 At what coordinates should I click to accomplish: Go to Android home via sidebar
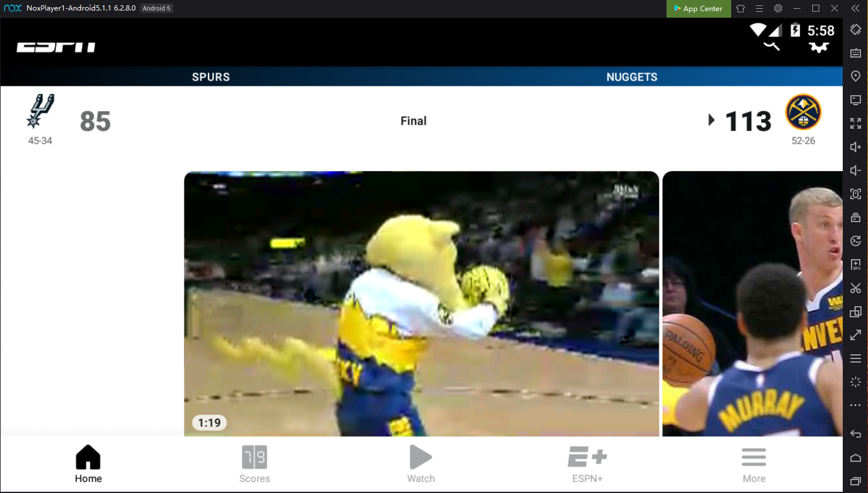(x=856, y=458)
